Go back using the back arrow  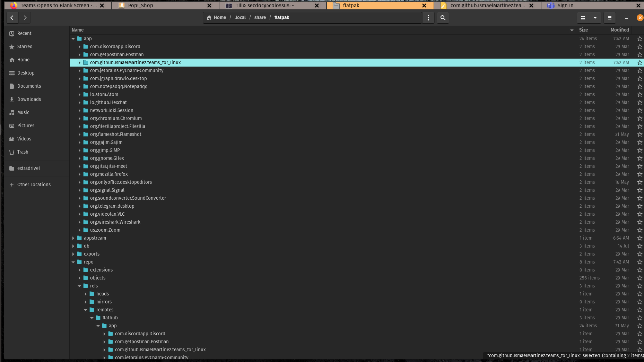(12, 18)
